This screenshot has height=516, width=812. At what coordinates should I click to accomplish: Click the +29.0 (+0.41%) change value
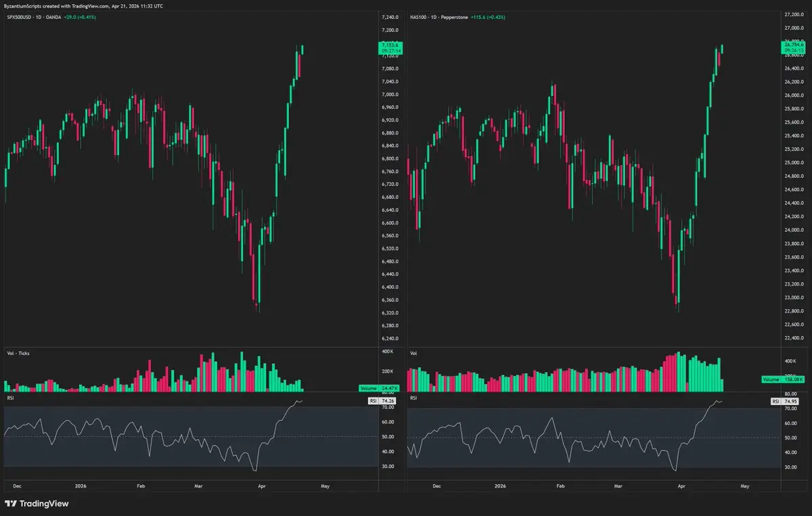pyautogui.click(x=80, y=17)
